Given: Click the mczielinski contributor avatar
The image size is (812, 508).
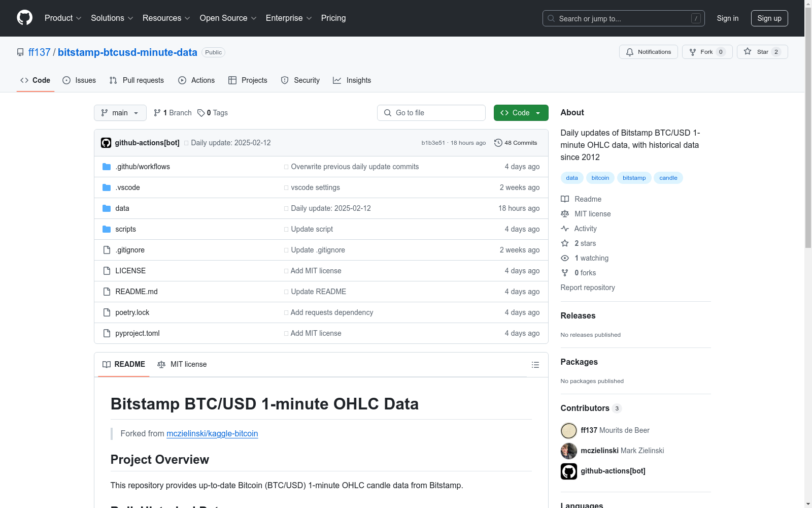Looking at the screenshot, I should 569,451.
